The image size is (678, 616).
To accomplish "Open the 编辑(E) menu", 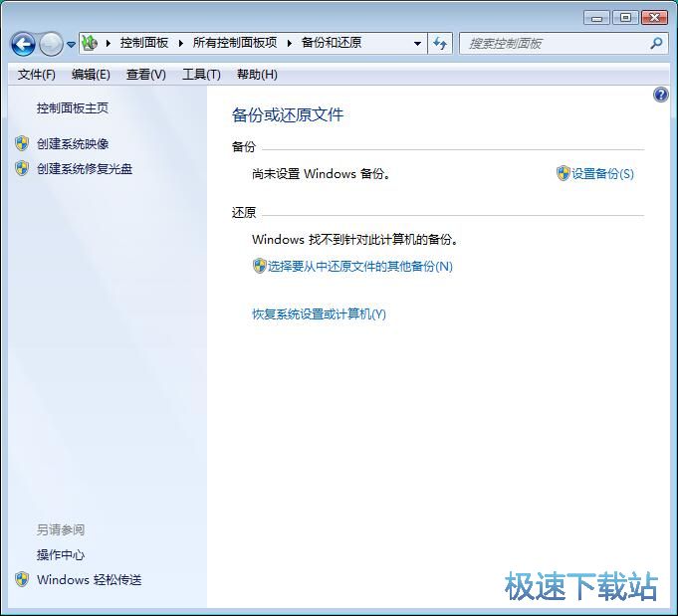I will tap(91, 75).
